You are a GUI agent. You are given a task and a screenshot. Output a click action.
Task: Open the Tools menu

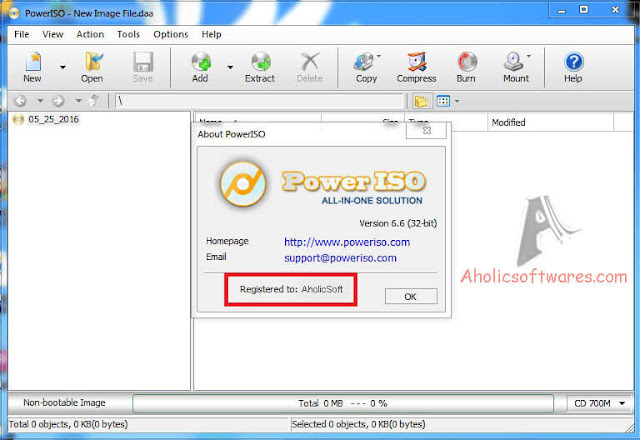(x=128, y=34)
